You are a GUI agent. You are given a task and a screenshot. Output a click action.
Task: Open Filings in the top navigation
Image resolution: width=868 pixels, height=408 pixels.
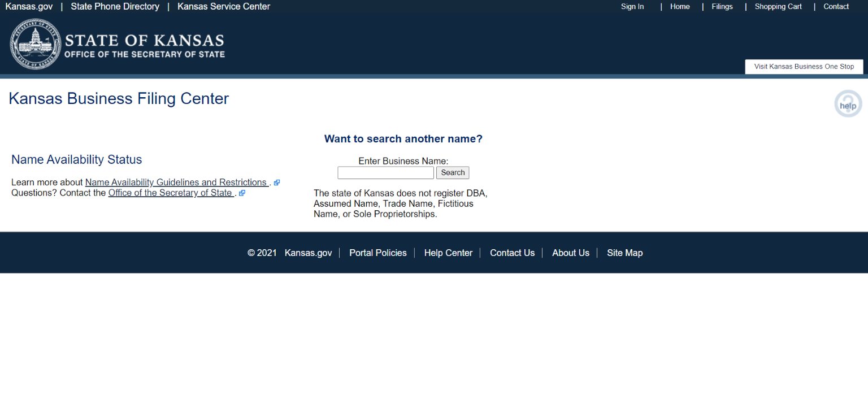(x=722, y=7)
